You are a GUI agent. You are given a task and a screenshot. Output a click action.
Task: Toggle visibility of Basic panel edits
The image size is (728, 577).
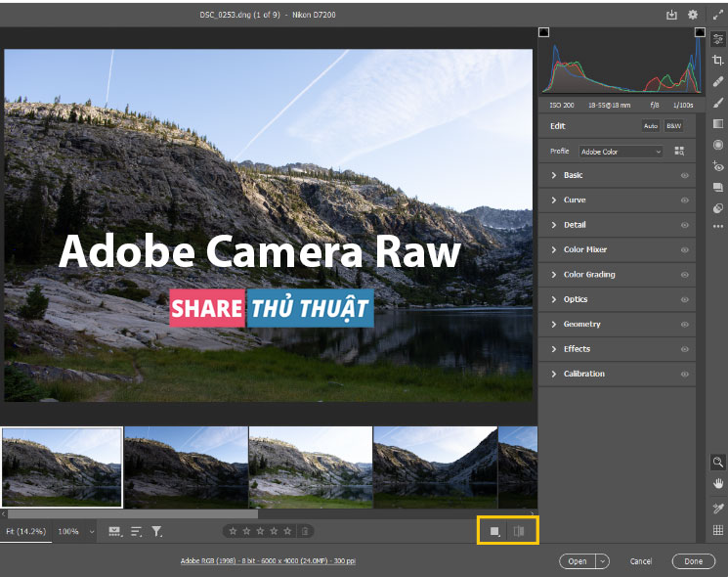[x=684, y=176]
